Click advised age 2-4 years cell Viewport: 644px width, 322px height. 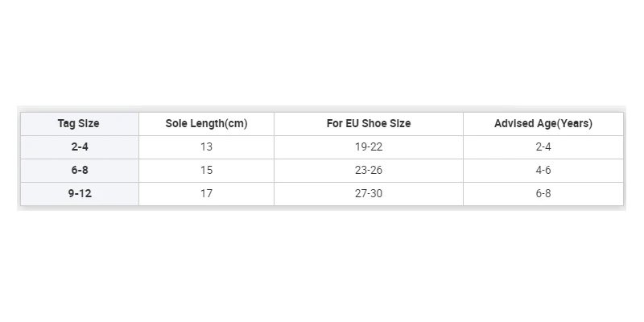click(x=543, y=147)
